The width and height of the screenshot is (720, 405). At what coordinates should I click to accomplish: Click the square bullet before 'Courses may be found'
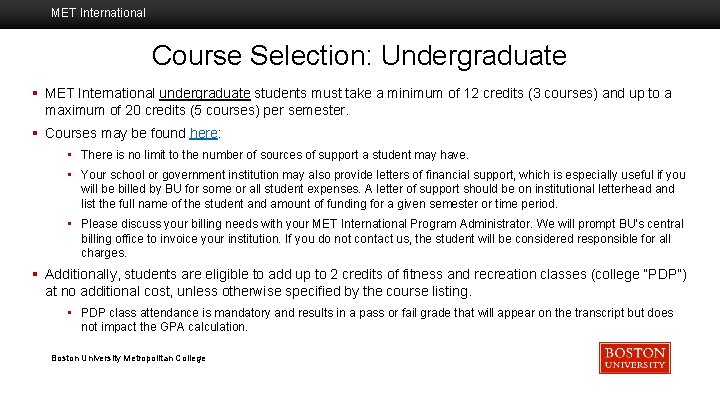pyautogui.click(x=35, y=133)
